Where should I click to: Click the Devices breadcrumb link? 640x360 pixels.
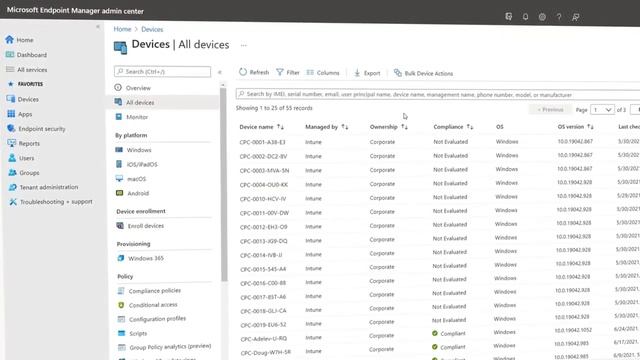(x=152, y=29)
